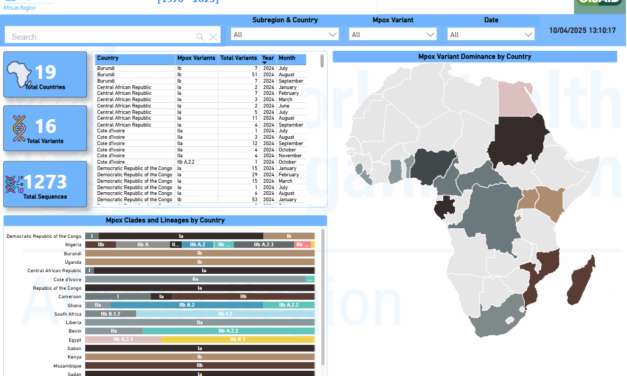Click Cameroon's IIb brown bar segment
Screen dimensions: 627x376
tap(243, 296)
